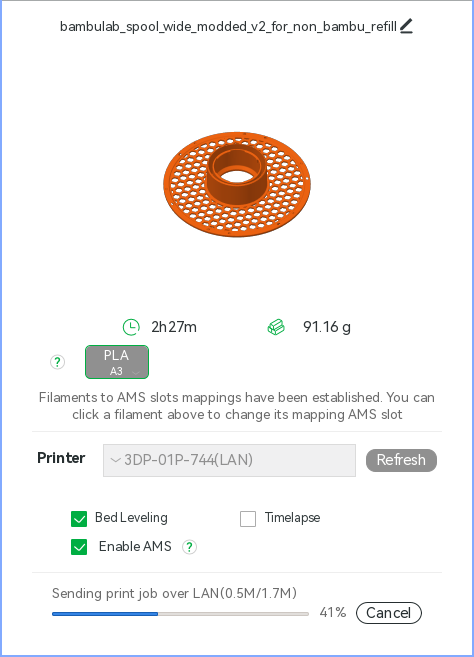This screenshot has width=474, height=657.
Task: Click the chevron arrow in the Printer combo box
Action: pyautogui.click(x=115, y=460)
